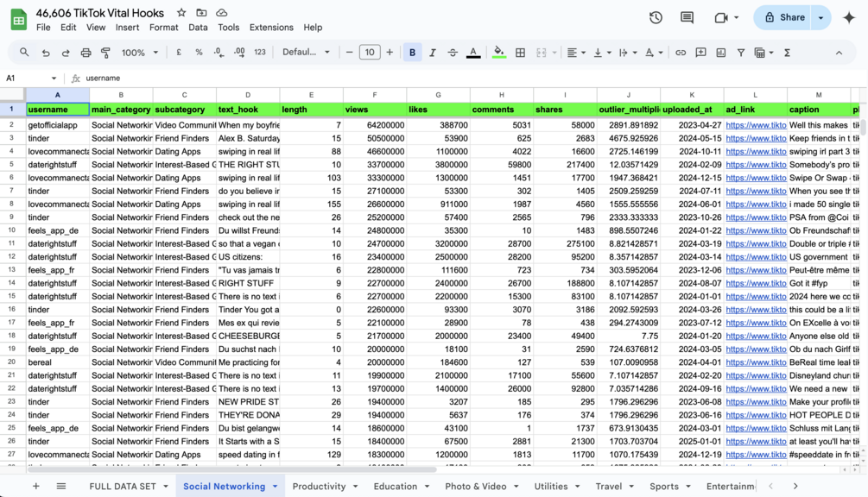The width and height of the screenshot is (868, 497).
Task: Open the zoom 100% dropdown
Action: tap(140, 53)
